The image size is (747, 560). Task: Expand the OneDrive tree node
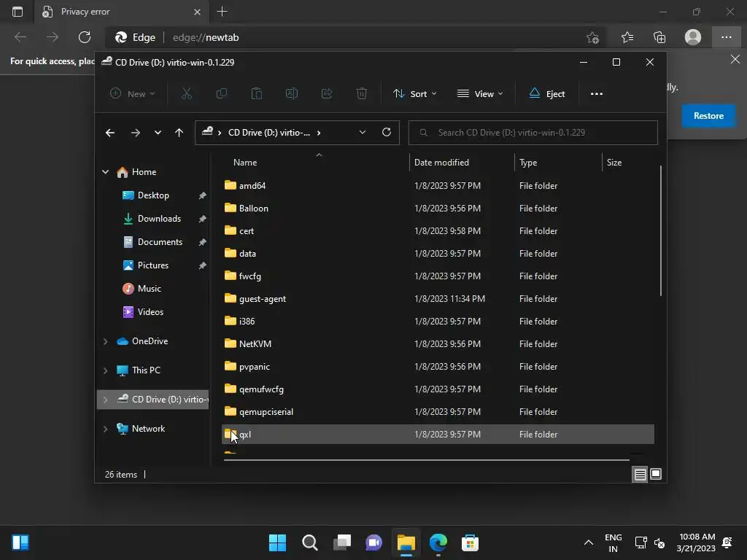click(105, 341)
